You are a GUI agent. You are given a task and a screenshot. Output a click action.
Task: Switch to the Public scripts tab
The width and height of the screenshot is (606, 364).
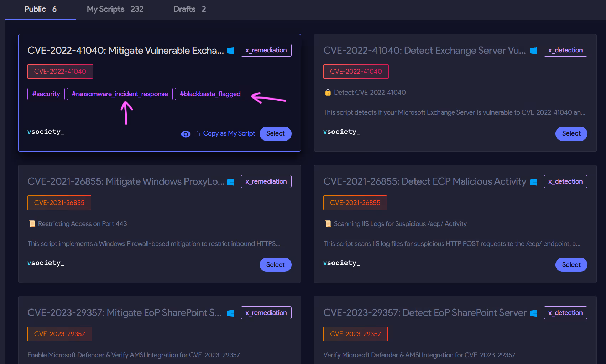coord(40,9)
